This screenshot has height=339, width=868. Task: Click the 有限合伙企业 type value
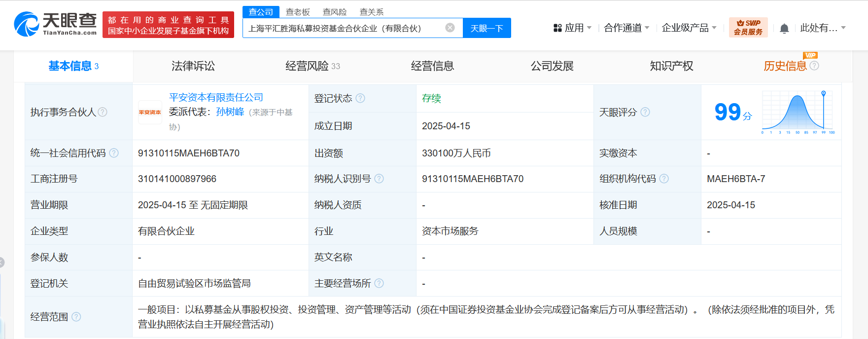coord(166,231)
